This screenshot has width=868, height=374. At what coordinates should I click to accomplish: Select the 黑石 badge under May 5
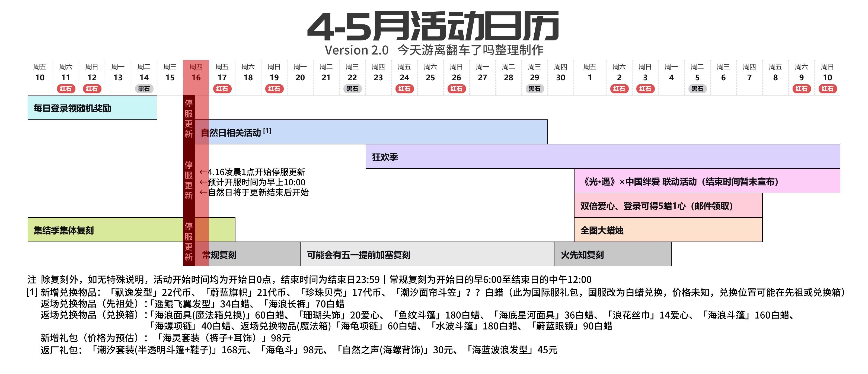coord(697,89)
